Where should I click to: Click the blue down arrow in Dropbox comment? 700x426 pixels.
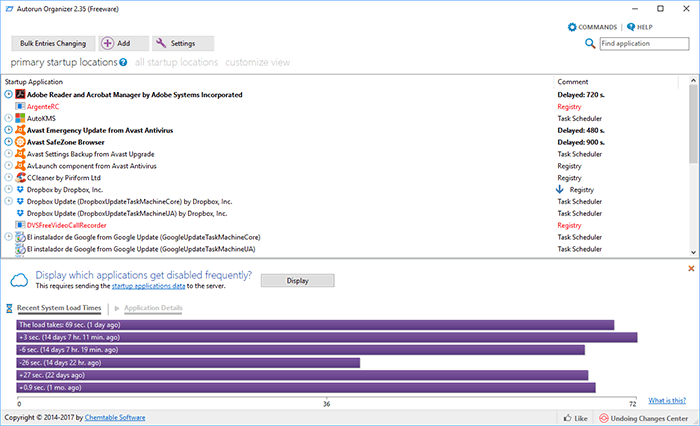tap(560, 189)
